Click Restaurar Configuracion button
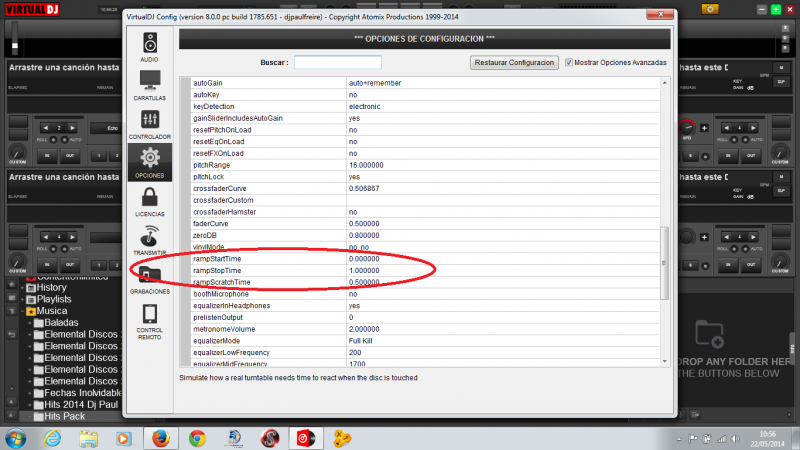Viewport: 800px width, 450px height. coord(514,62)
